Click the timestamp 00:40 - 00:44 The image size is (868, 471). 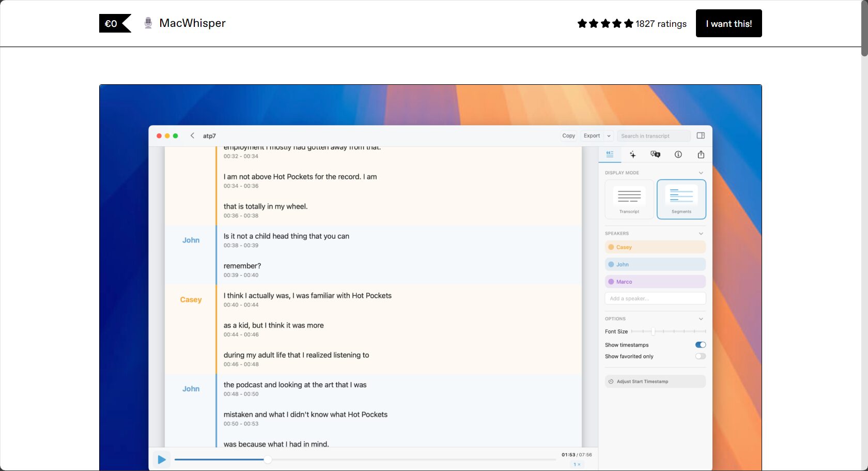[241, 305]
